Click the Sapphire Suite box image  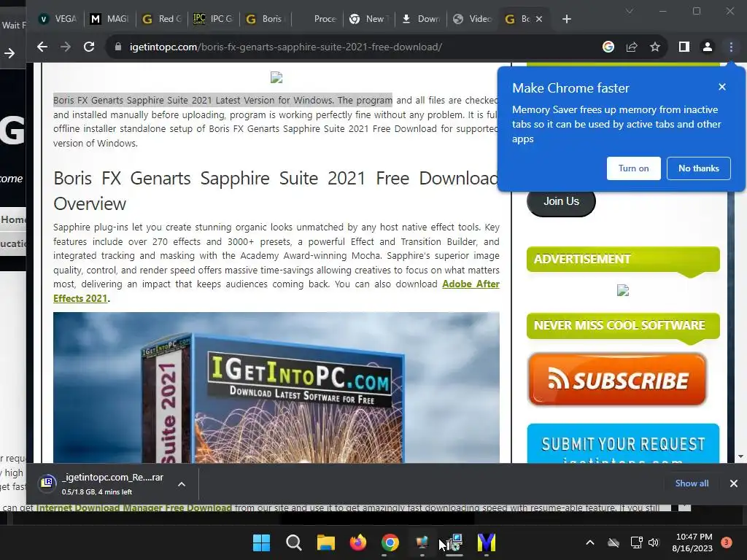pos(276,388)
